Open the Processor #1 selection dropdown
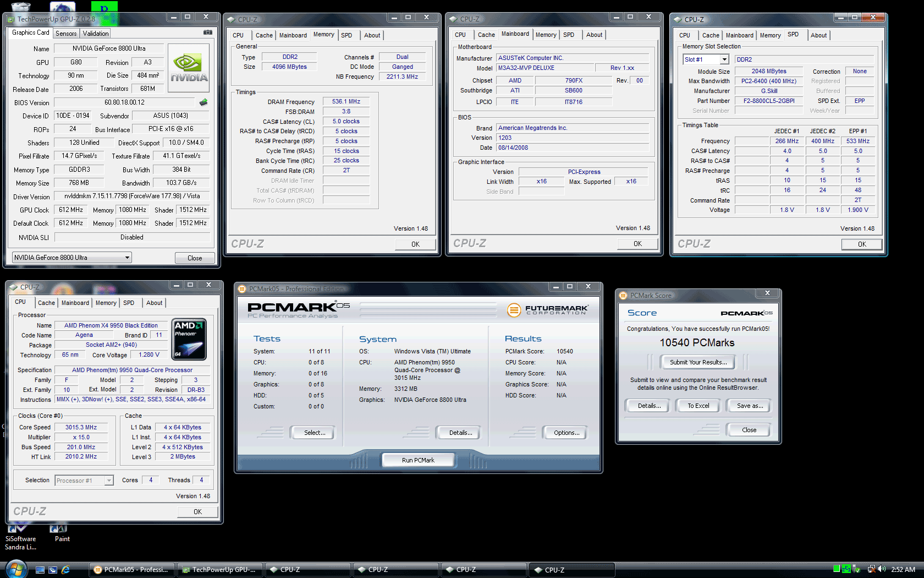This screenshot has height=578, width=924. [84, 481]
